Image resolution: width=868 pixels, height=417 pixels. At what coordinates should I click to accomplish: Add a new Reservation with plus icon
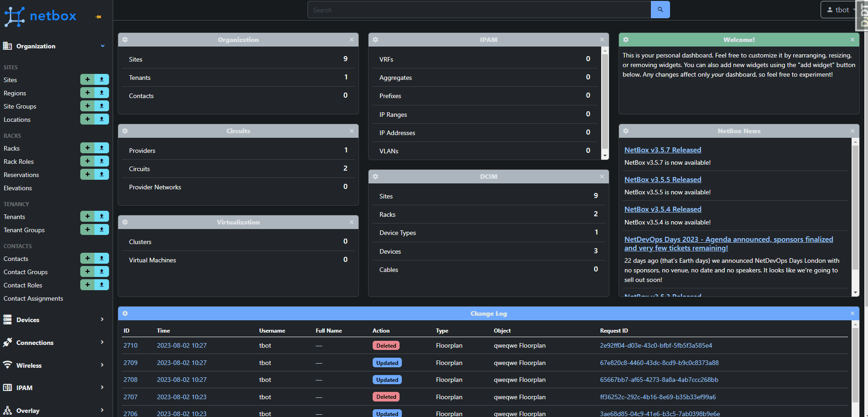(88, 174)
